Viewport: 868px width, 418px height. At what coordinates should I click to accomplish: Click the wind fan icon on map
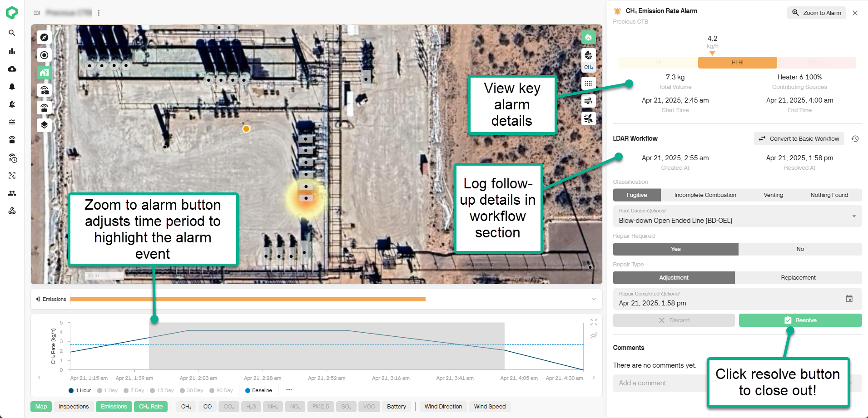[x=588, y=118]
